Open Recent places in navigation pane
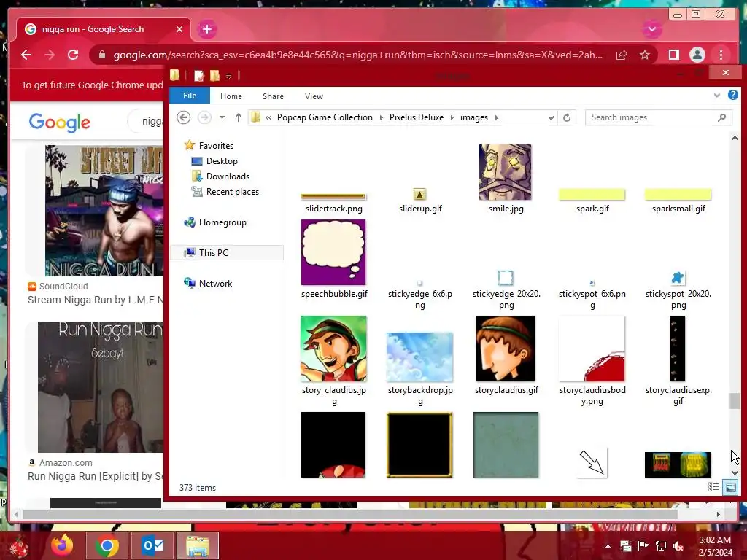 (233, 192)
